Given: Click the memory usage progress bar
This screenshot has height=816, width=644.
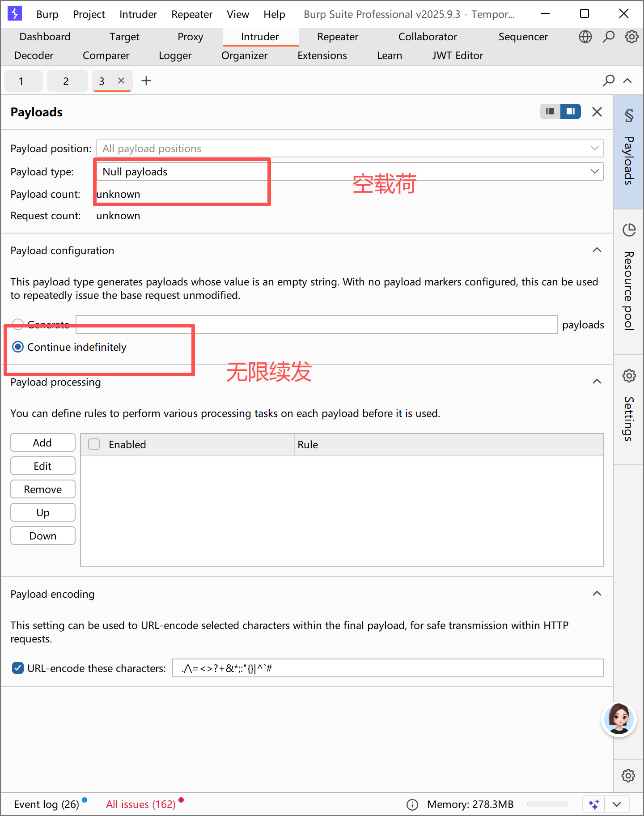Looking at the screenshot, I should [548, 804].
